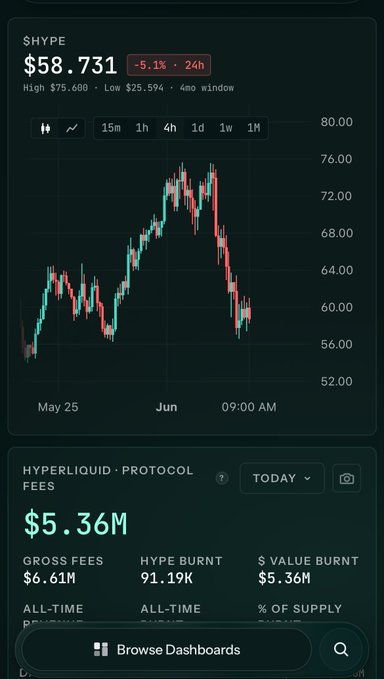The image size is (384, 679).
Task: Click the 76.00 price axis label
Action: pyautogui.click(x=336, y=159)
